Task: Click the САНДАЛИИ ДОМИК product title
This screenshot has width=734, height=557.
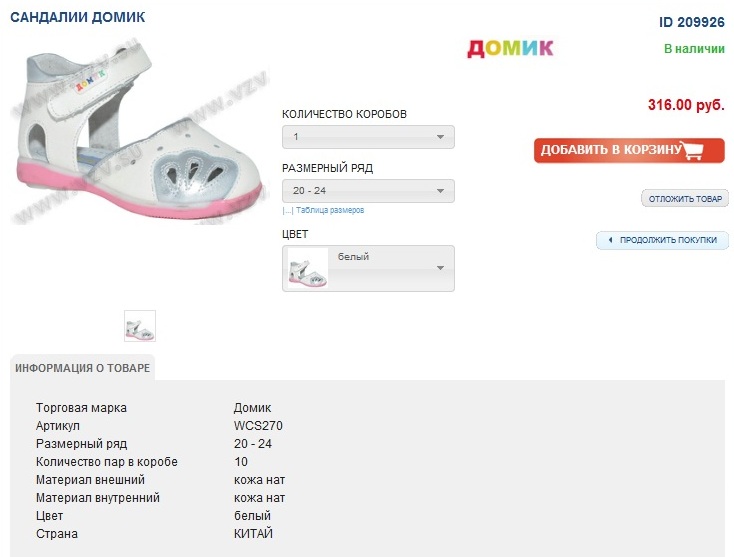Action: (77, 18)
